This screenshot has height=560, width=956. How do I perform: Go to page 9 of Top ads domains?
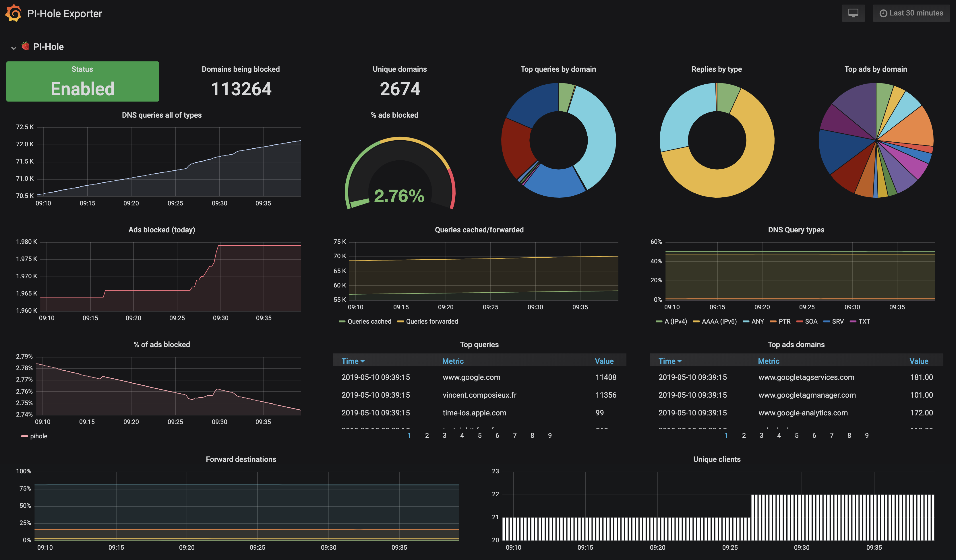point(866,435)
